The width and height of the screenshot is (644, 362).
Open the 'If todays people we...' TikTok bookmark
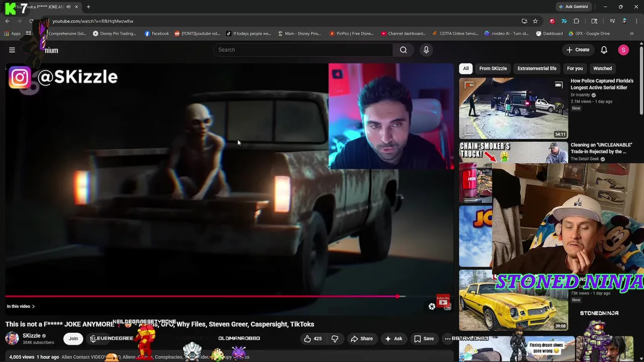click(249, 34)
